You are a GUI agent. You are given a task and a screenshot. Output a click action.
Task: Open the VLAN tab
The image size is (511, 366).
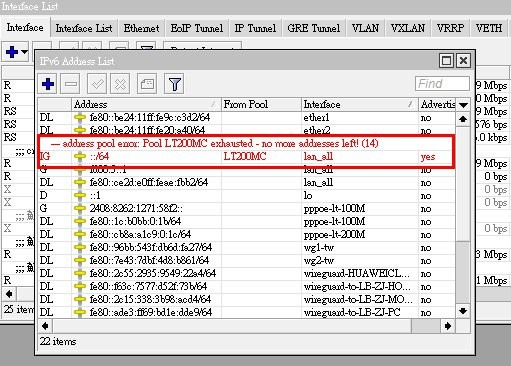pos(365,28)
